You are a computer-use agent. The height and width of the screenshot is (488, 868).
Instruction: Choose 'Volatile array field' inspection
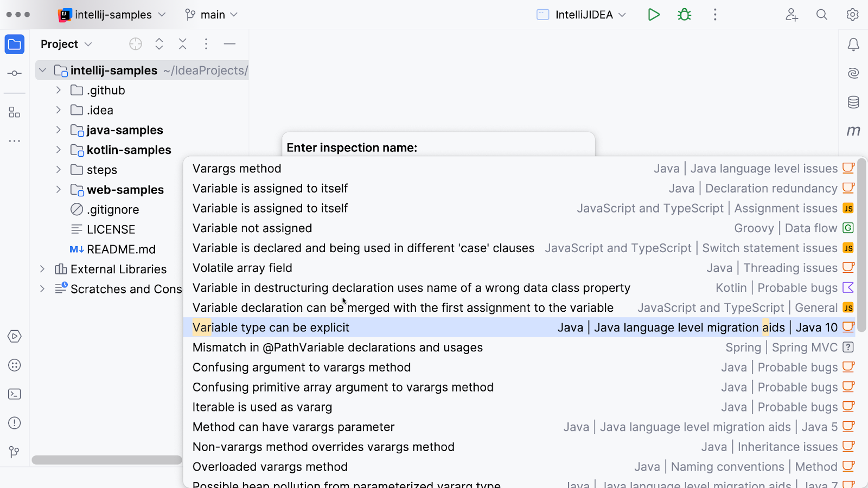242,268
